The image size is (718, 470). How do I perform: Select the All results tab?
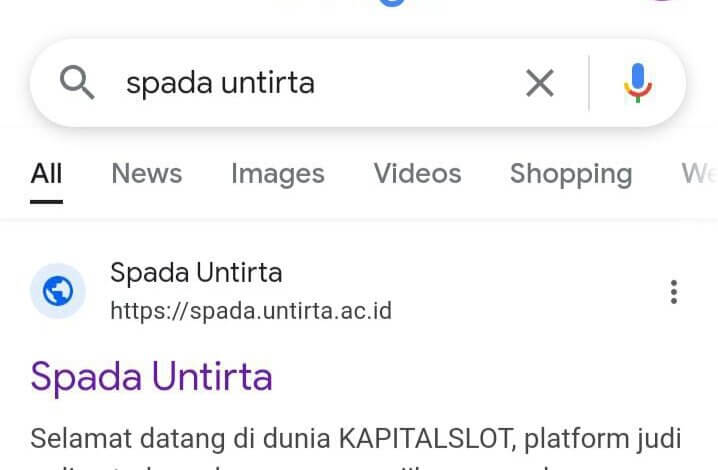46,174
